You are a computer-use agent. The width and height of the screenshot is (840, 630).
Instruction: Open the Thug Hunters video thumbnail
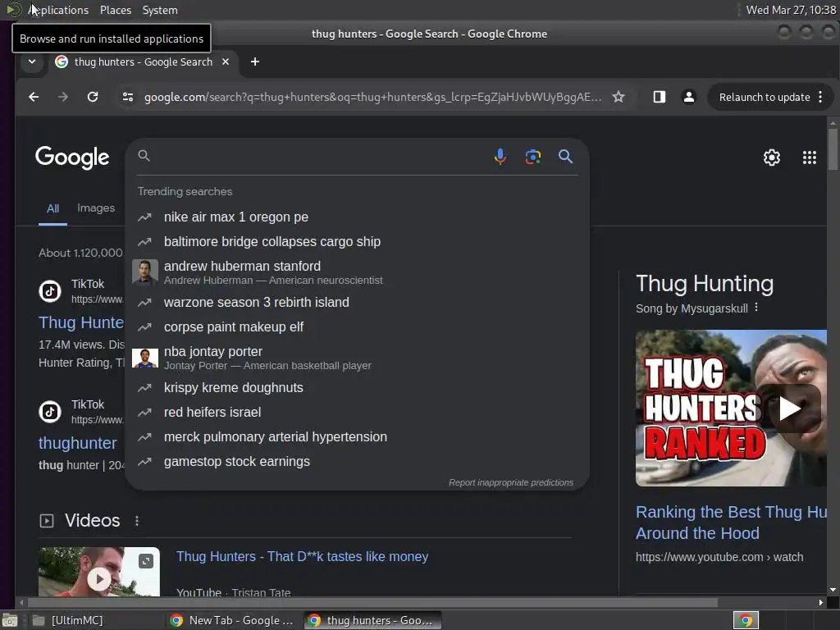pyautogui.click(x=99, y=572)
